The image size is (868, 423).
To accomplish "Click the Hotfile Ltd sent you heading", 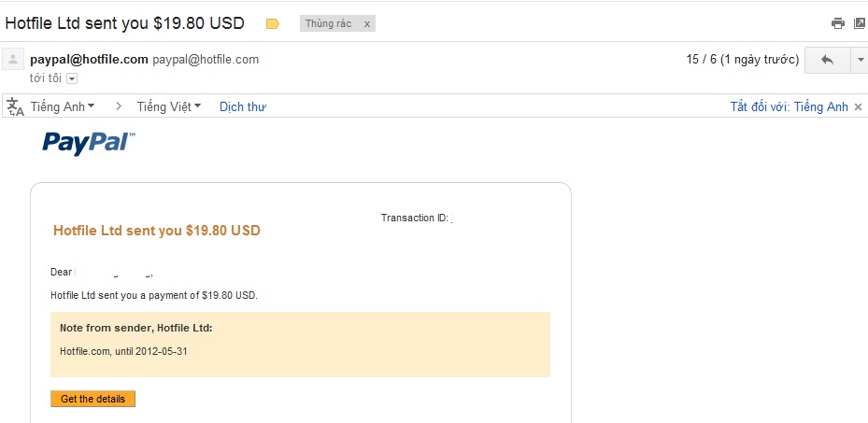I will [x=157, y=231].
